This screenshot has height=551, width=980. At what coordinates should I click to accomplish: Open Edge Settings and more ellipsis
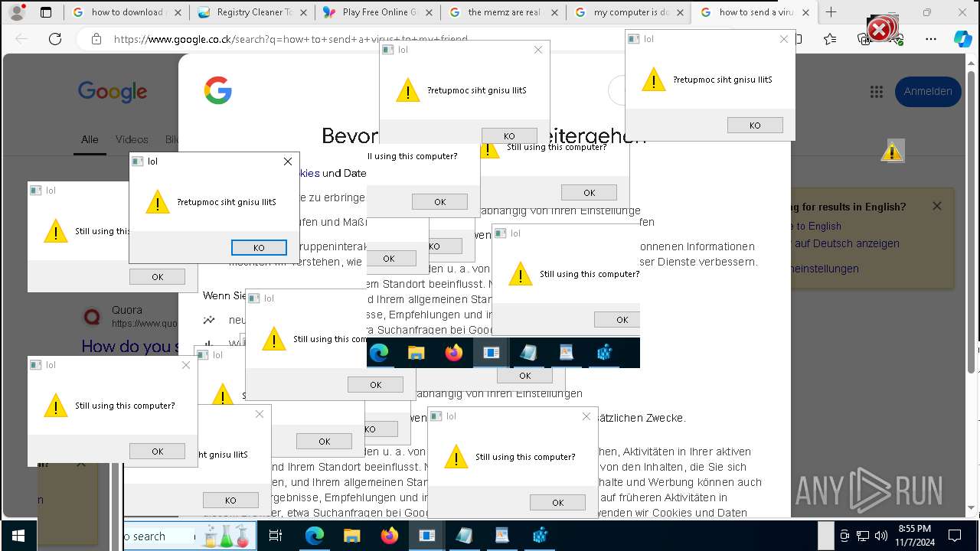[930, 39]
